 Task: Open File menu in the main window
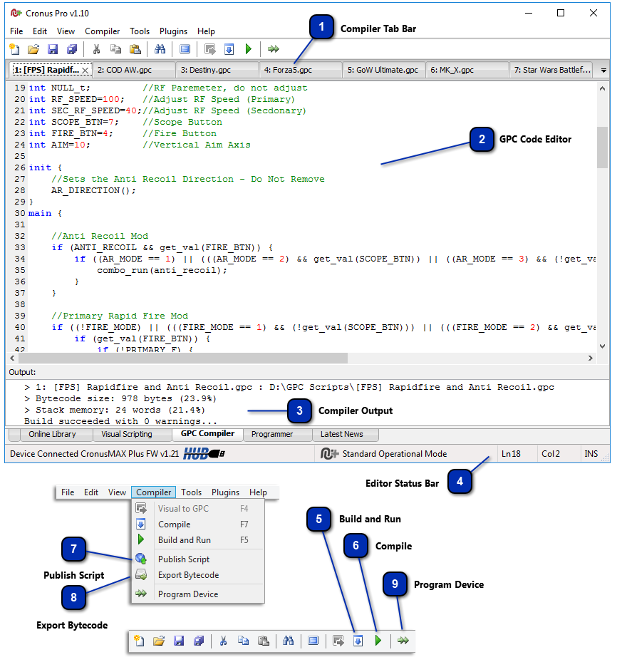pyautogui.click(x=16, y=31)
